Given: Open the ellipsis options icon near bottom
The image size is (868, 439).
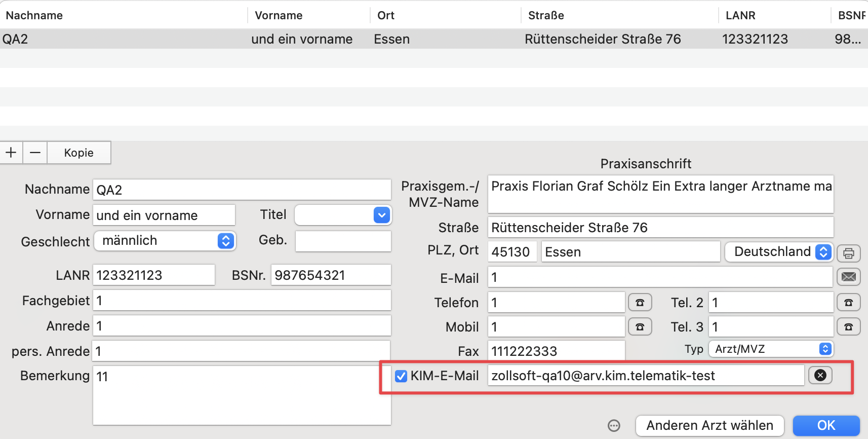Looking at the screenshot, I should [x=614, y=425].
